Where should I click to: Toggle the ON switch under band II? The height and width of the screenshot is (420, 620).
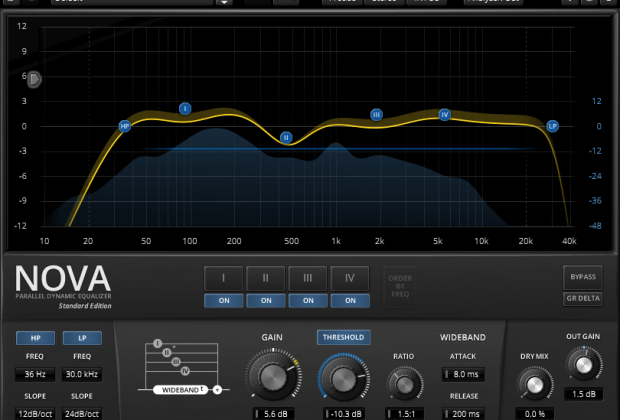[x=266, y=301]
